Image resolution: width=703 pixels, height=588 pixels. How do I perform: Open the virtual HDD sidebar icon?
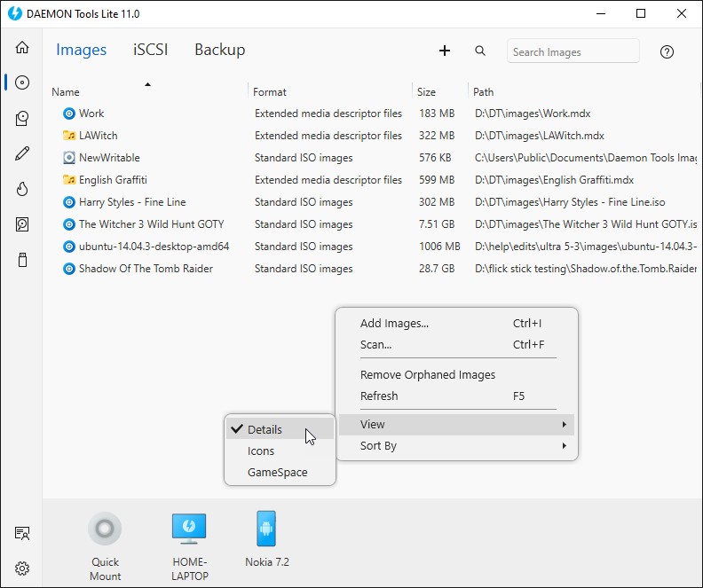(22, 224)
